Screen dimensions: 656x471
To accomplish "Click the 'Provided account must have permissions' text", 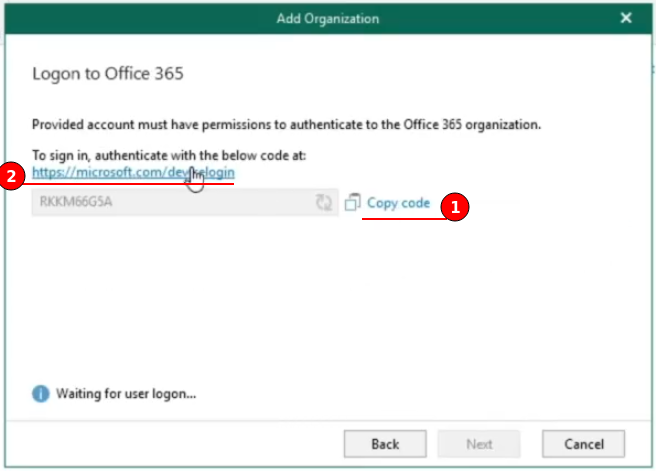I will (286, 125).
